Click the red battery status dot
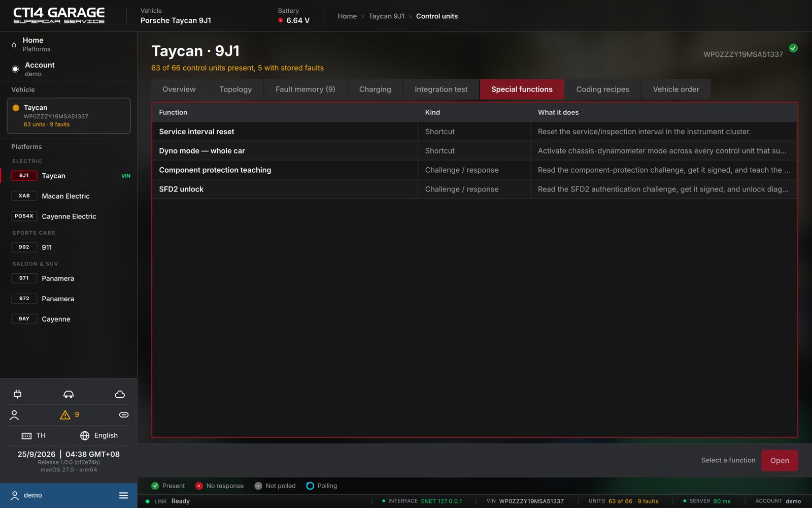Screen dimensions: 812x508 click(281, 20)
